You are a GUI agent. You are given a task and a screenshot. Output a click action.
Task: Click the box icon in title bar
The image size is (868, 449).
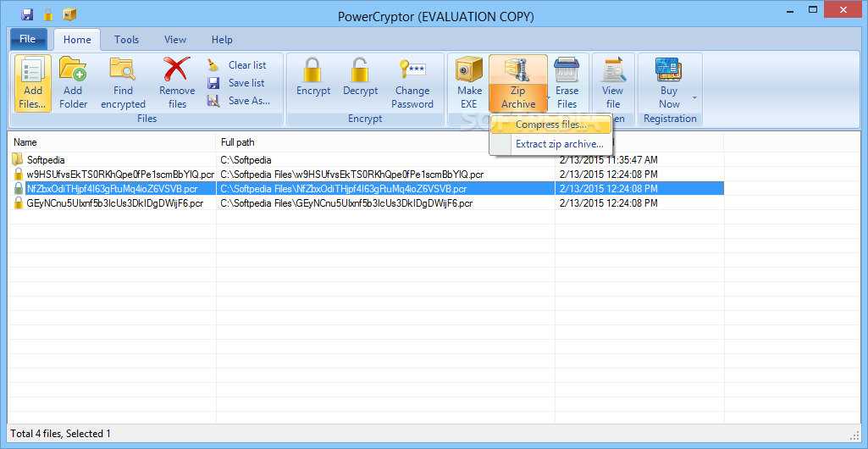point(69,14)
